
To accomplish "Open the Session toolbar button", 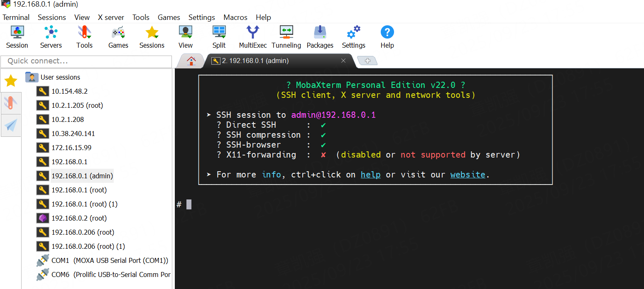I will (17, 37).
